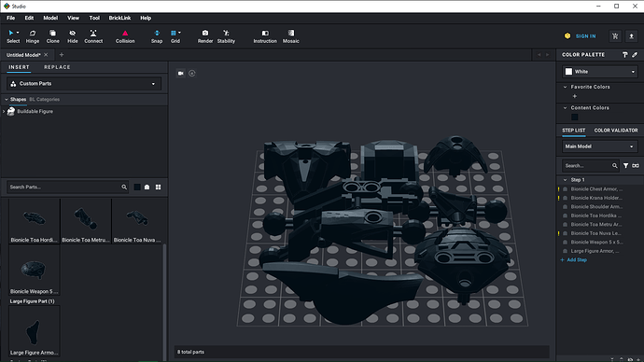Switch to BL Categories view
The width and height of the screenshot is (644, 362).
coord(45,99)
